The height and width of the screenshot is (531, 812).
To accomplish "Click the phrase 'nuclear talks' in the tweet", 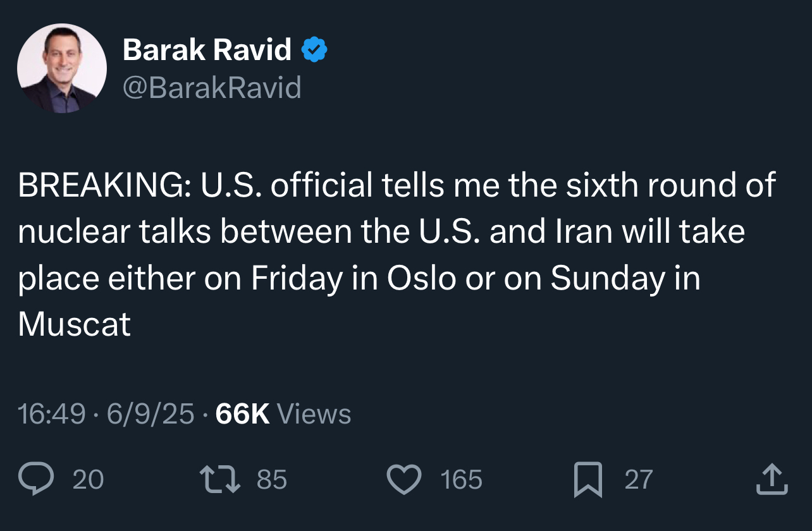I will [114, 232].
